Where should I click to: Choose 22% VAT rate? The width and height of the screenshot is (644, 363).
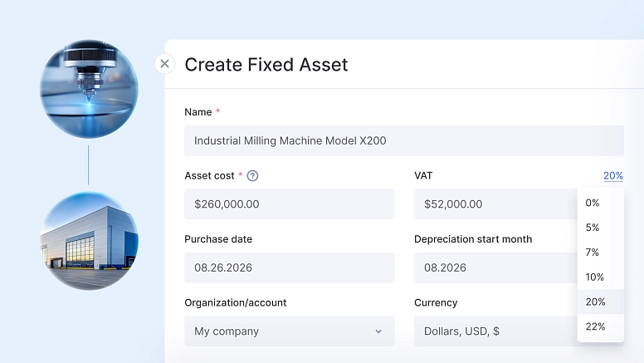[601, 326]
